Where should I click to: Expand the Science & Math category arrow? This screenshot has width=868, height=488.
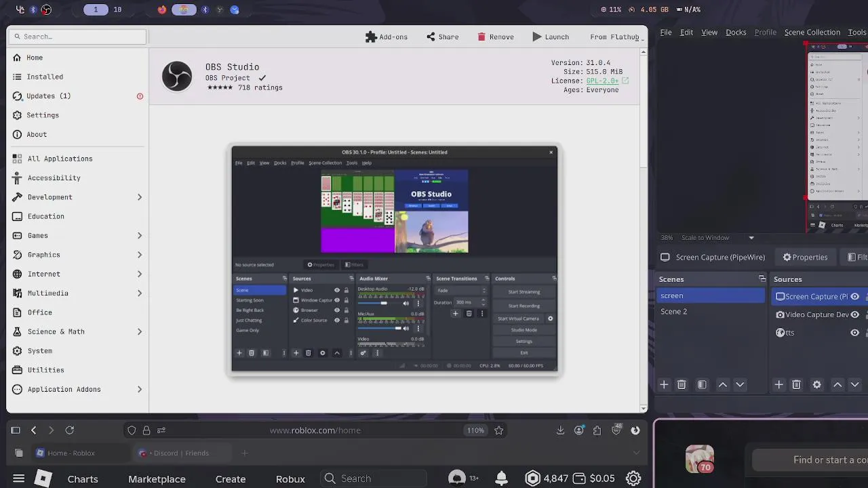140,331
